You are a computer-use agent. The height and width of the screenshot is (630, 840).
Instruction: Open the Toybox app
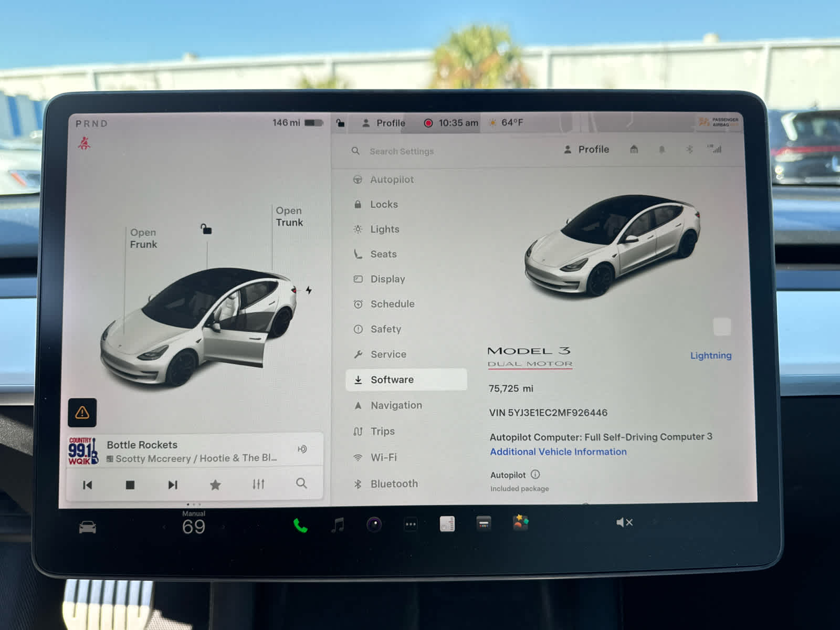click(520, 523)
